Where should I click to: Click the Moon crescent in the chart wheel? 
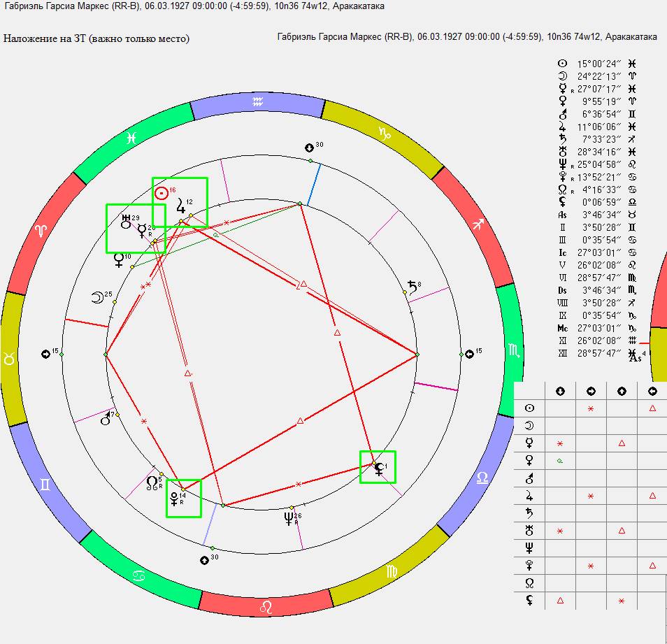click(96, 298)
